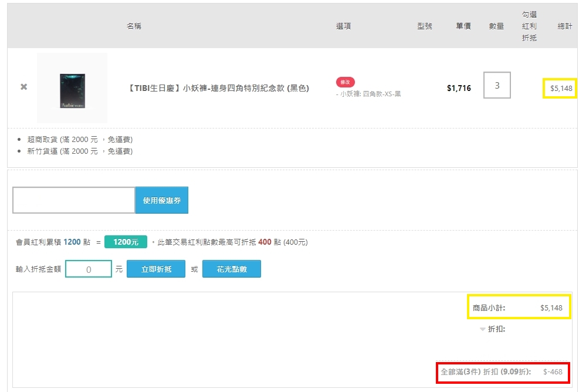Click the 小妖褲: 四角款-XS-黑 option text
The image size is (579, 392).
point(370,94)
